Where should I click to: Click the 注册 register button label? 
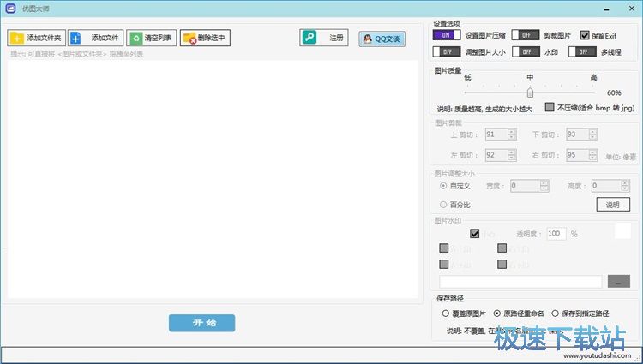336,38
